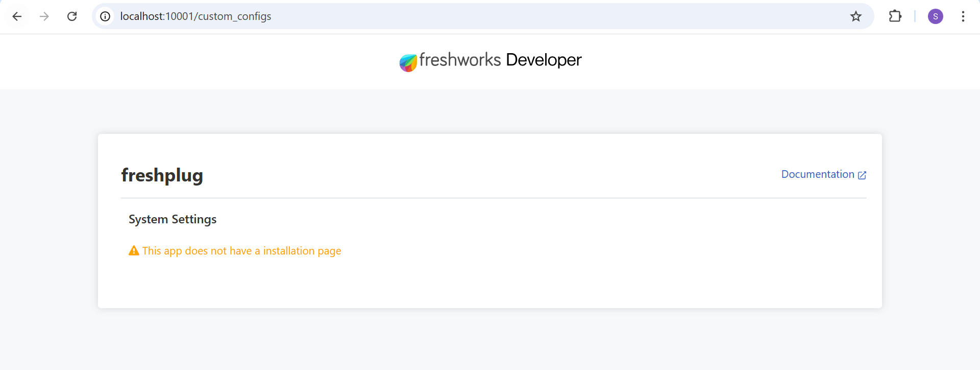Click the missing installation page warning text

[x=241, y=251]
